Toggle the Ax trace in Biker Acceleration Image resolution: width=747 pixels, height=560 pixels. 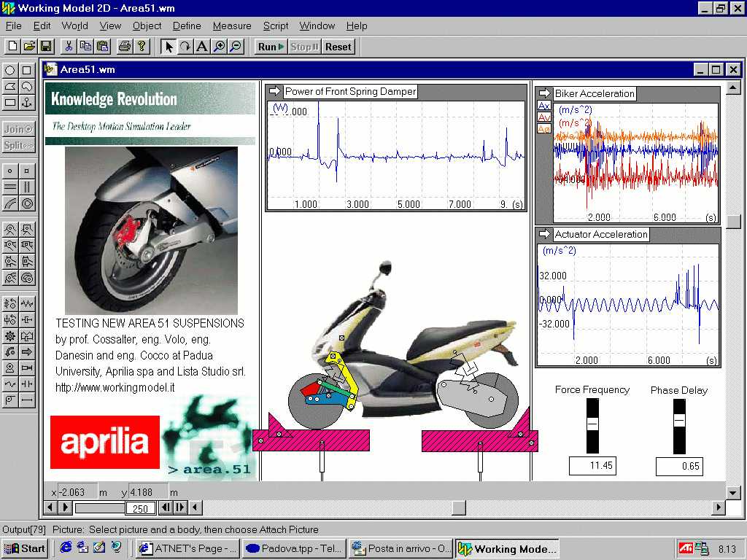pyautogui.click(x=544, y=106)
